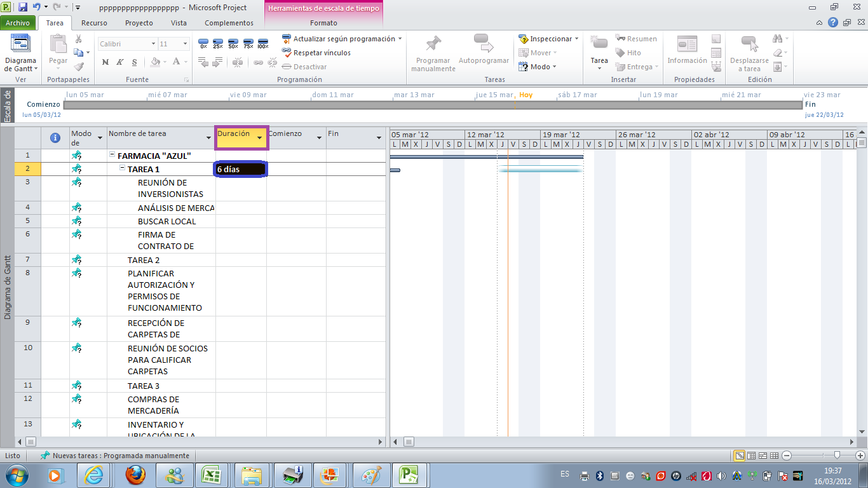The image size is (868, 488).
Task: Click the Hito milestone button
Action: 628,53
